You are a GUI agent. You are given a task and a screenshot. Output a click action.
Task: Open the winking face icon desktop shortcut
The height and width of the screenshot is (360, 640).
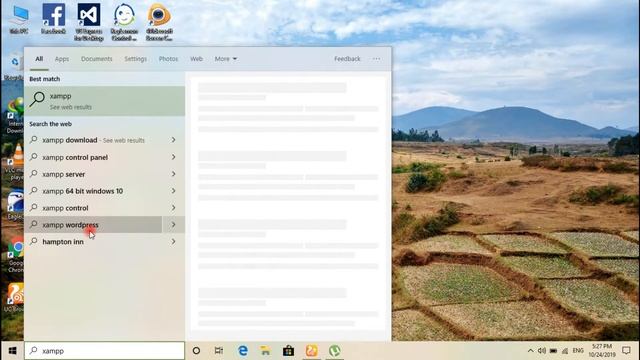[124, 21]
